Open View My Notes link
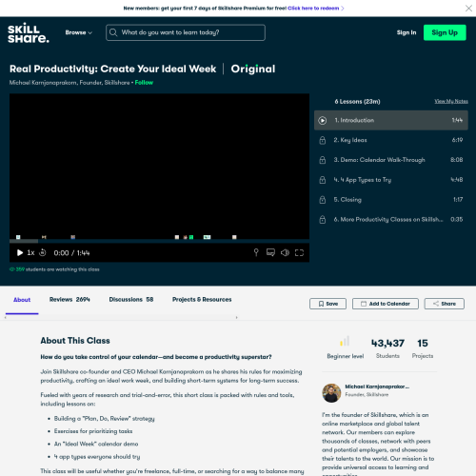Viewport: 476px width, 476px height. tap(451, 101)
